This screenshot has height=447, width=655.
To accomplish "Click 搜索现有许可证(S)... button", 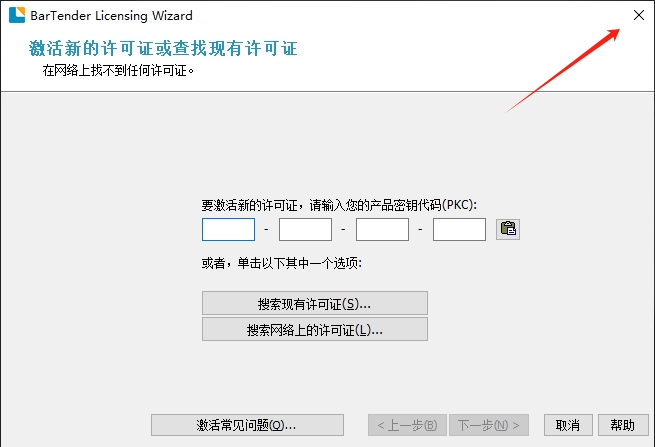I will pos(315,303).
